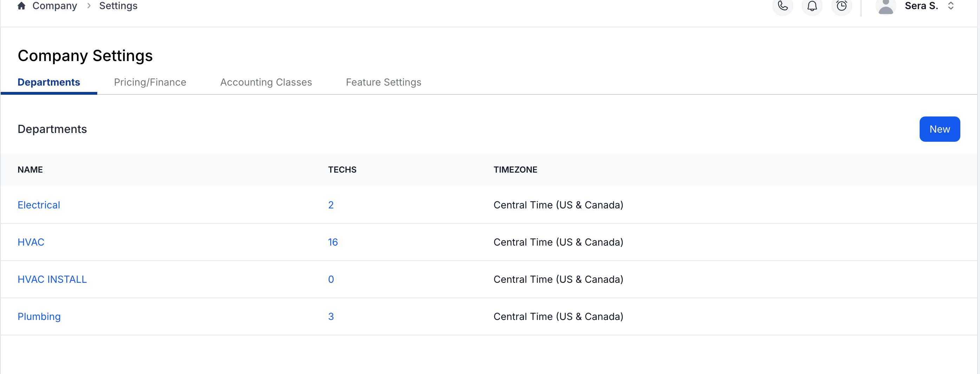View the 3 techs in Plumbing
This screenshot has height=374, width=980.
pyautogui.click(x=331, y=316)
